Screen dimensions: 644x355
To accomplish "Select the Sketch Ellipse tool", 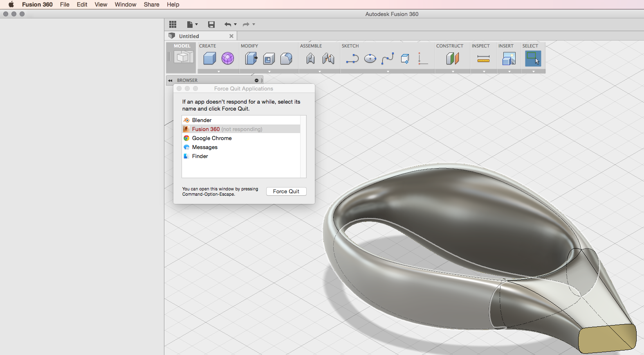I will (x=370, y=59).
